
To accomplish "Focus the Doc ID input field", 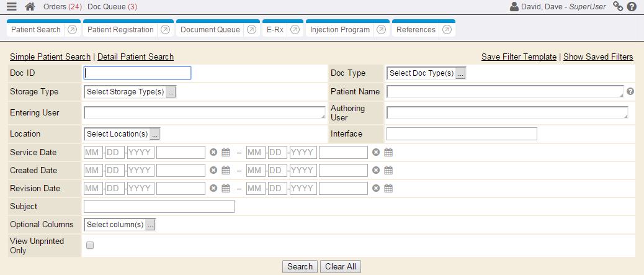I will click(137, 73).
